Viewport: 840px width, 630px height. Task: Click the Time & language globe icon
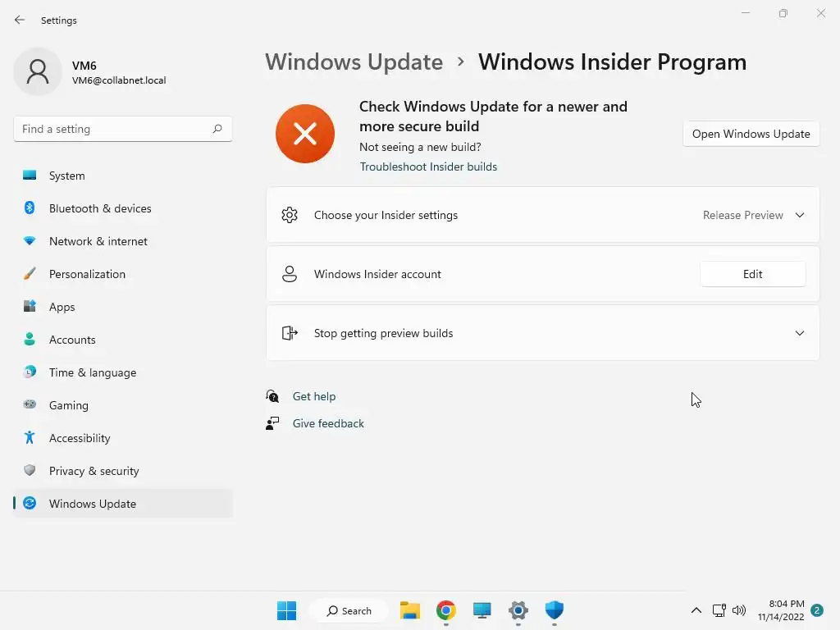coord(30,372)
